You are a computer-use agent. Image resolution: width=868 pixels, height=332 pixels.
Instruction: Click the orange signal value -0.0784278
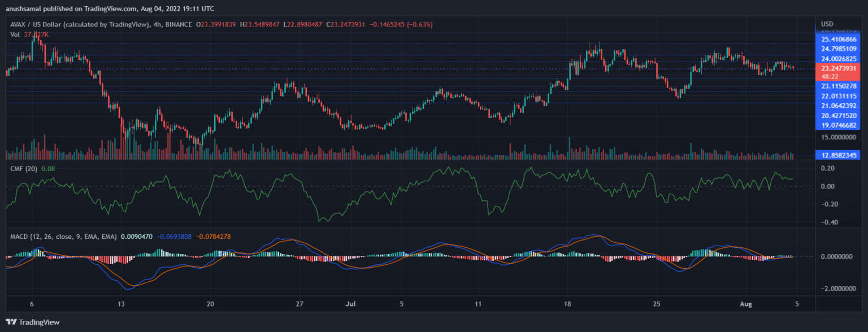pos(213,237)
